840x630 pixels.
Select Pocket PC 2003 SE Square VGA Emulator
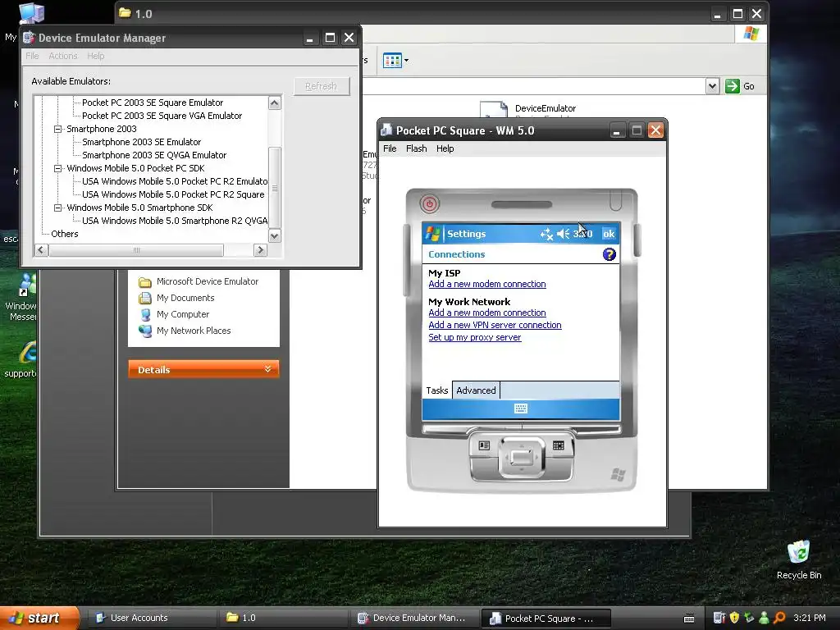coord(162,116)
